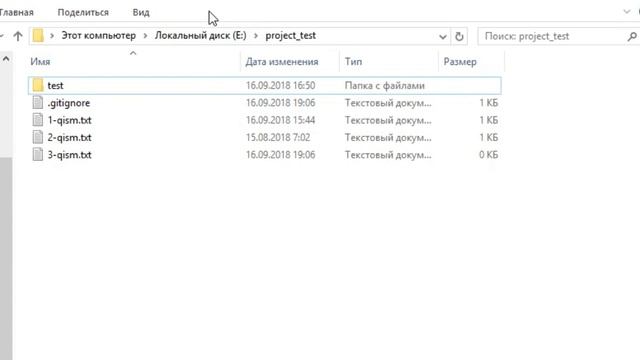Click Этот компьютер in the breadcrumb
This screenshot has width=640, height=360.
tap(98, 36)
